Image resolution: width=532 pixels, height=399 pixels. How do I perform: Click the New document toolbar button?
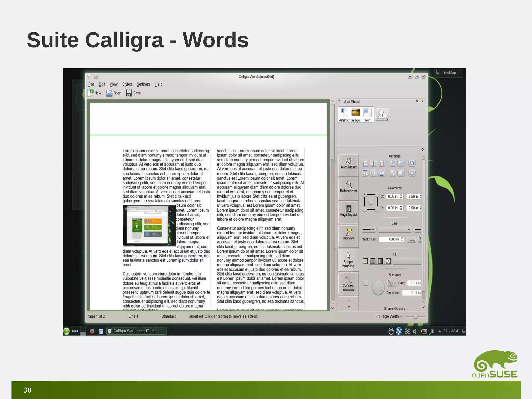pyautogui.click(x=95, y=93)
